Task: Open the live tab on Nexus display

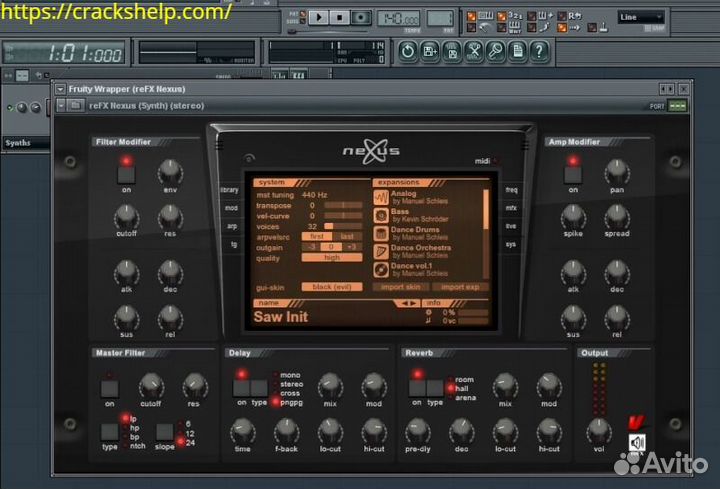Action: tap(511, 226)
